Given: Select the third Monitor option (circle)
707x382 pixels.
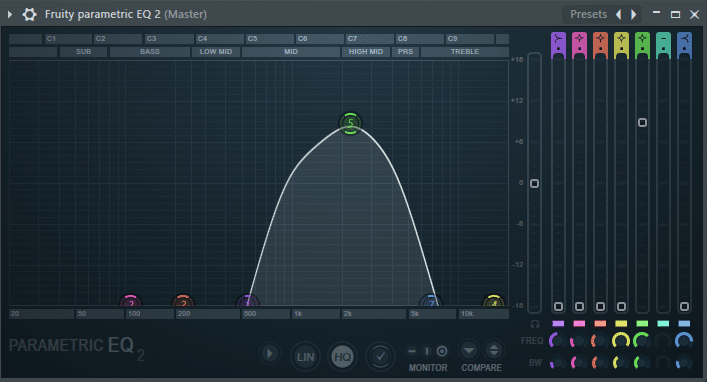Looking at the screenshot, I should [x=442, y=351].
